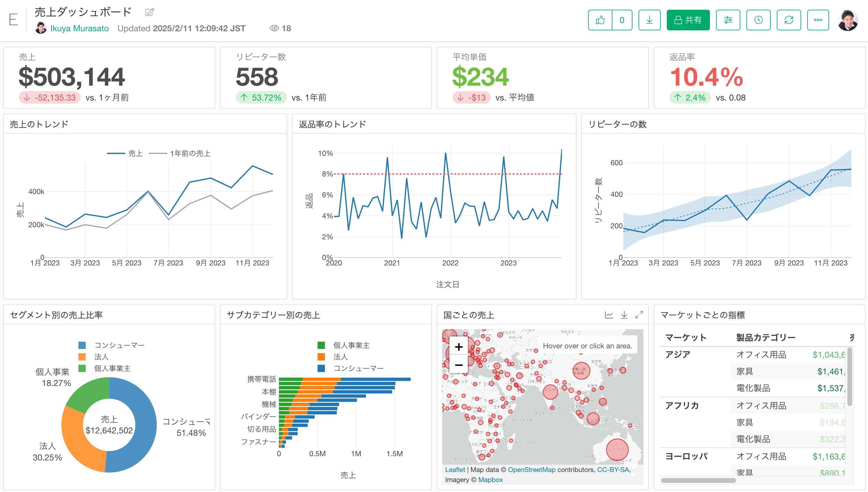
Task: Zoom out on the map with minus button
Action: (459, 365)
